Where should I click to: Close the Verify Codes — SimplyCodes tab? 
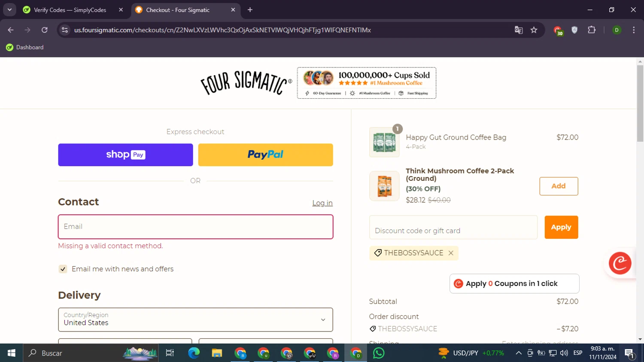click(x=121, y=10)
